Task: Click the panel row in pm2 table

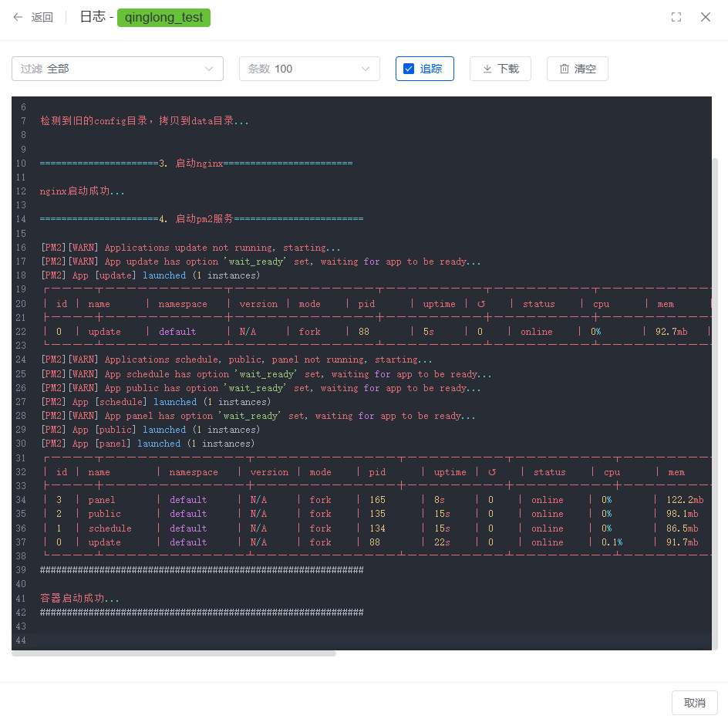Action: pyautogui.click(x=101, y=500)
